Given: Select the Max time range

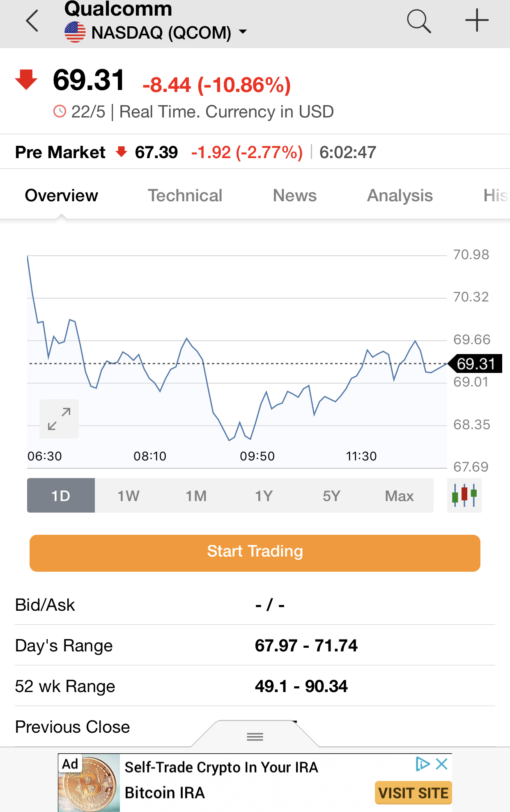Looking at the screenshot, I should (x=400, y=495).
